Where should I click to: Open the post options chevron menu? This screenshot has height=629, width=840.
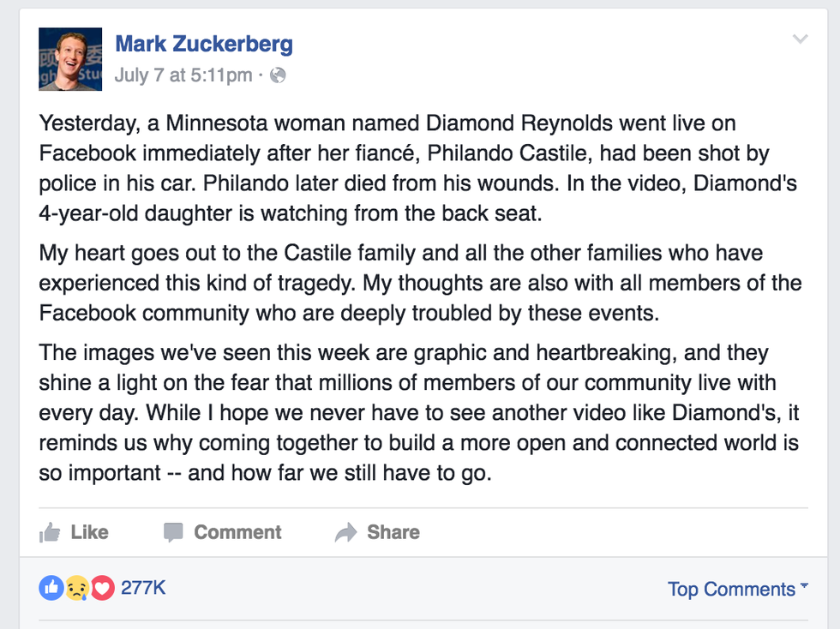[801, 39]
